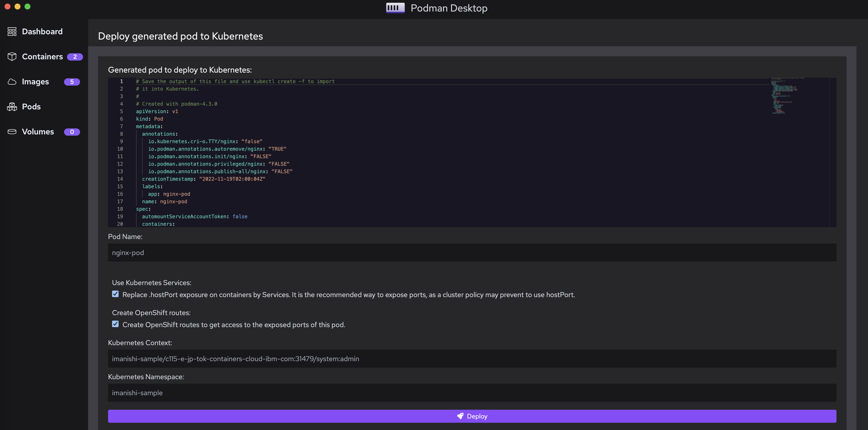Open the Kubernetes Namespace selector

(x=472, y=392)
